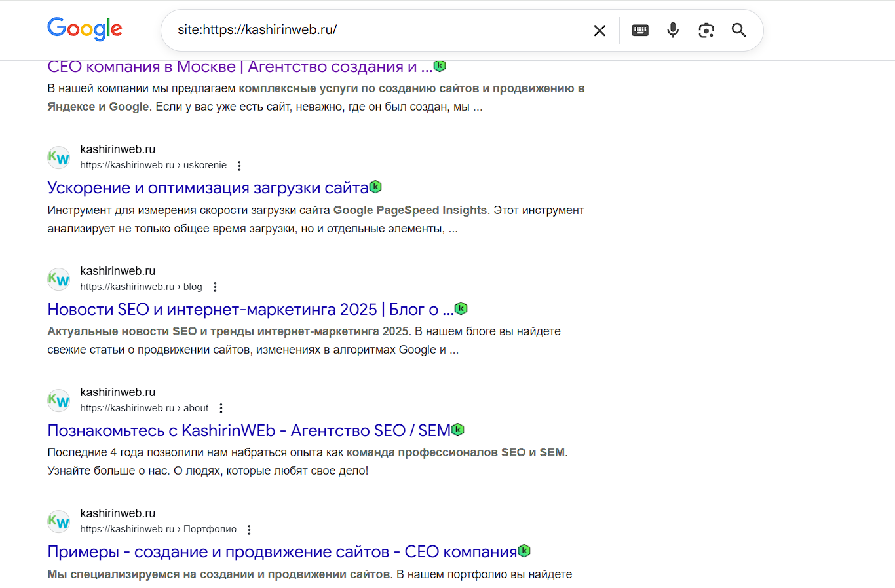
Task: Open the three-dot menu for the uskorenie result
Action: (x=239, y=166)
